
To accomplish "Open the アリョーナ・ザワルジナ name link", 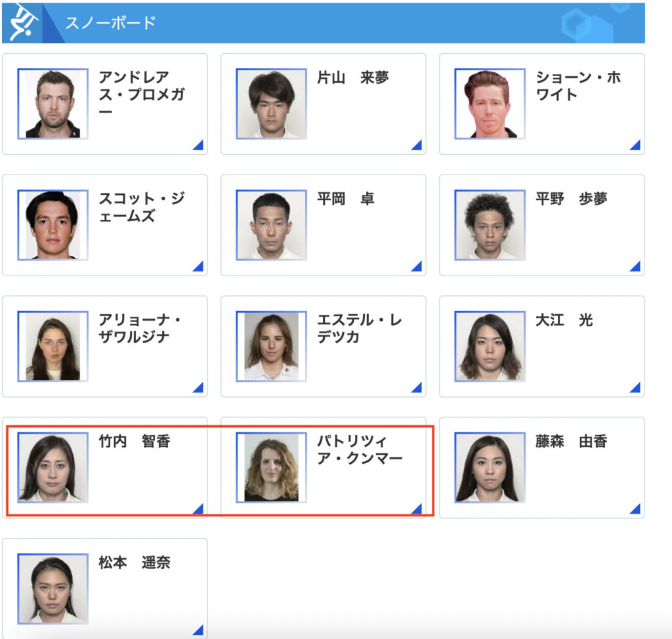I will (139, 329).
